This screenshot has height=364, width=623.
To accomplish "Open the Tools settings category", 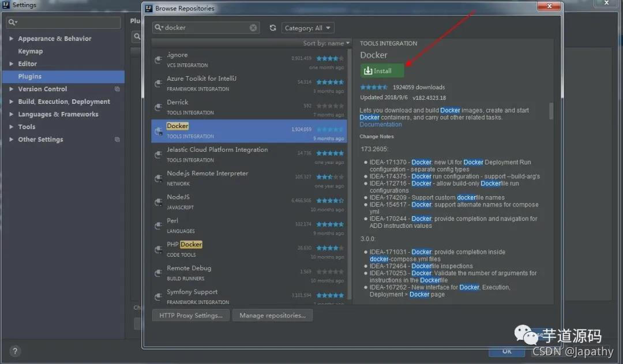I will tap(27, 127).
